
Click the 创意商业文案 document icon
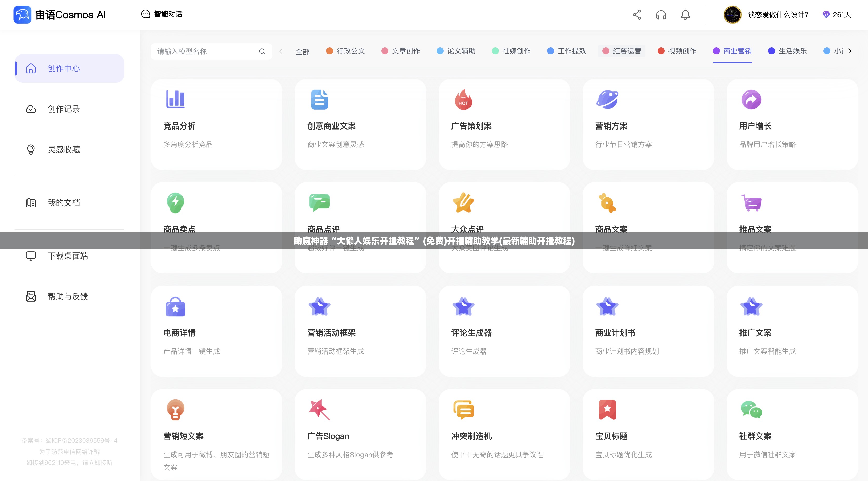click(x=319, y=99)
